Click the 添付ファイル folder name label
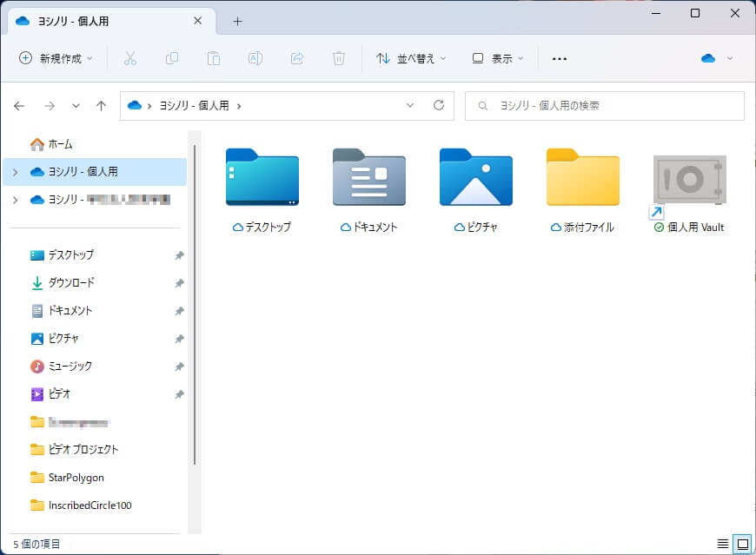 [x=588, y=228]
